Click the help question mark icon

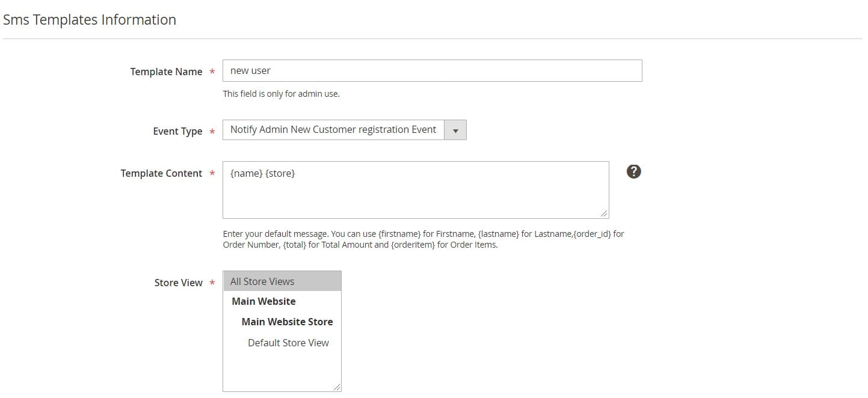tap(633, 171)
